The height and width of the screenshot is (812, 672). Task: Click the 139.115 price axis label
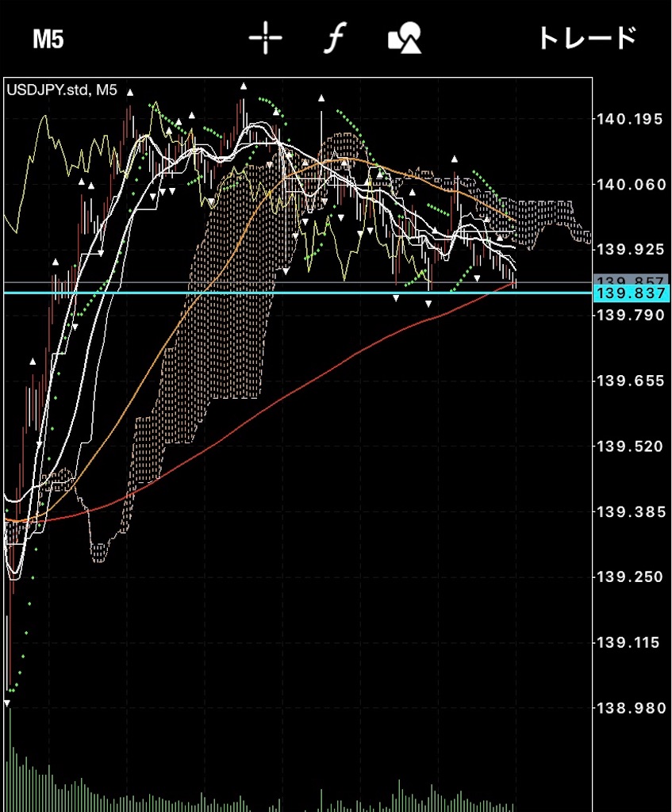point(628,642)
